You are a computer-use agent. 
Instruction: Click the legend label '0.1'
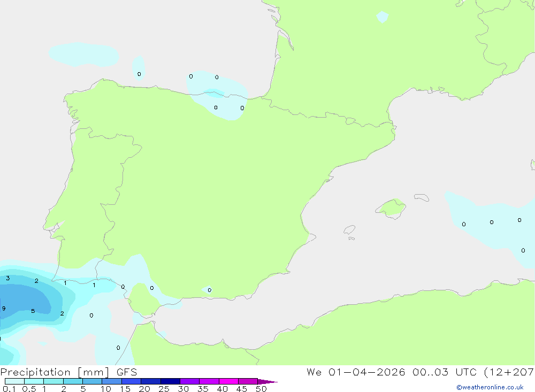tap(9, 389)
